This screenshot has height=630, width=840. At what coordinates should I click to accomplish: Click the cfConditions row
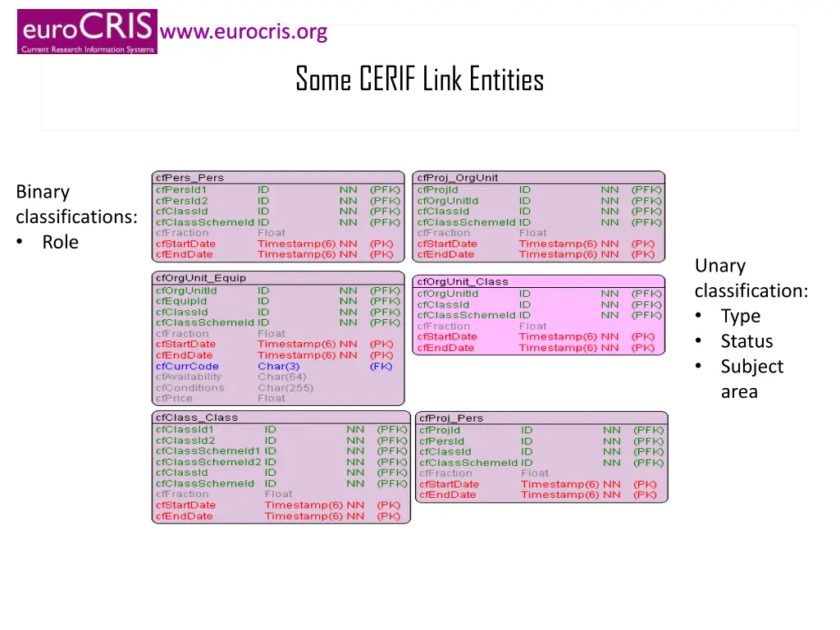click(278, 388)
